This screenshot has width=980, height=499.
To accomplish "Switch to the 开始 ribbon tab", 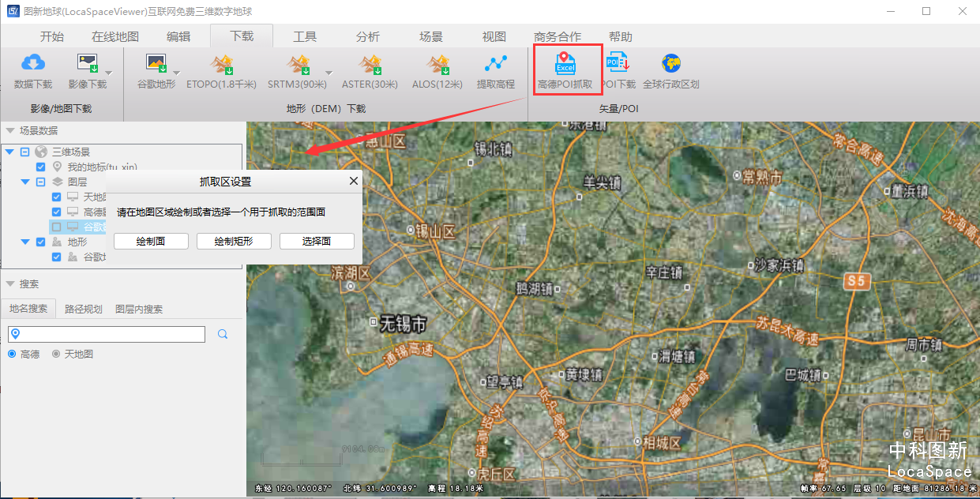I will pyautogui.click(x=52, y=36).
